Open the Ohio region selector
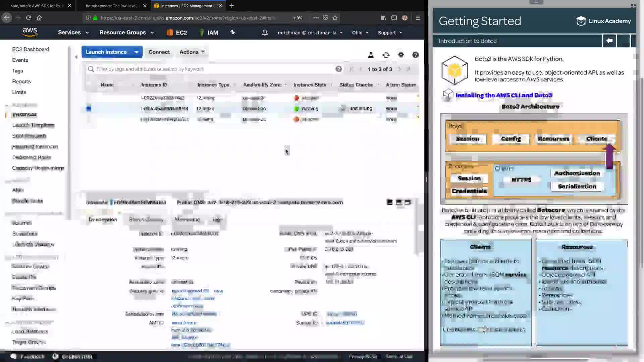Screen dimensions: 644x362 pos(360,33)
